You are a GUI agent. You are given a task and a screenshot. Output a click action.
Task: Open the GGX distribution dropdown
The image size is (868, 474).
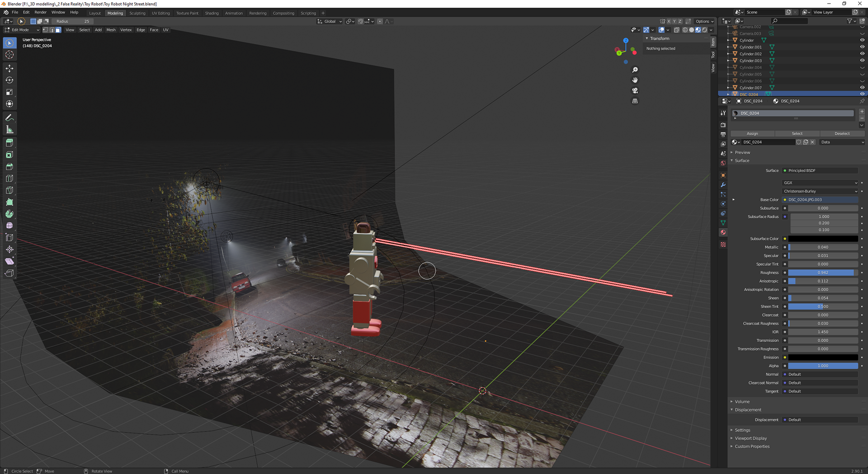click(x=820, y=183)
